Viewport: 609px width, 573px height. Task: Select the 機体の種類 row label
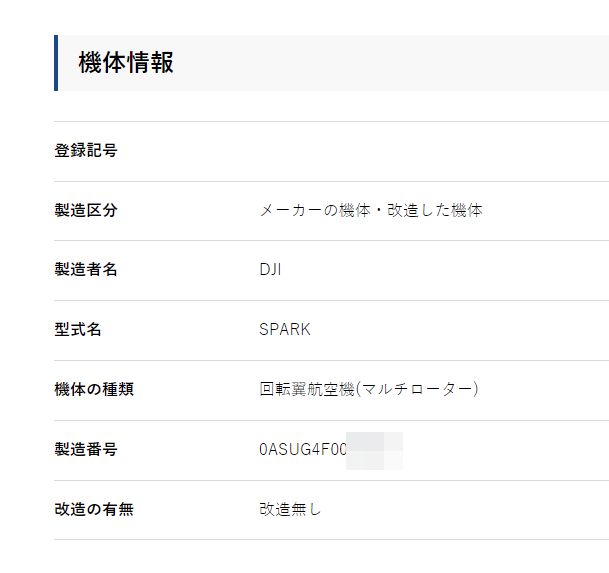pos(94,389)
